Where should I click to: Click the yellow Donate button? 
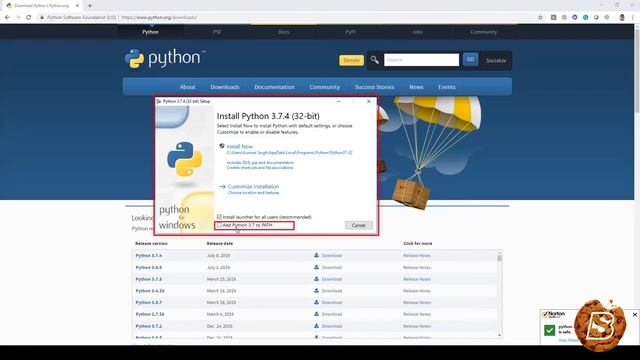(351, 60)
